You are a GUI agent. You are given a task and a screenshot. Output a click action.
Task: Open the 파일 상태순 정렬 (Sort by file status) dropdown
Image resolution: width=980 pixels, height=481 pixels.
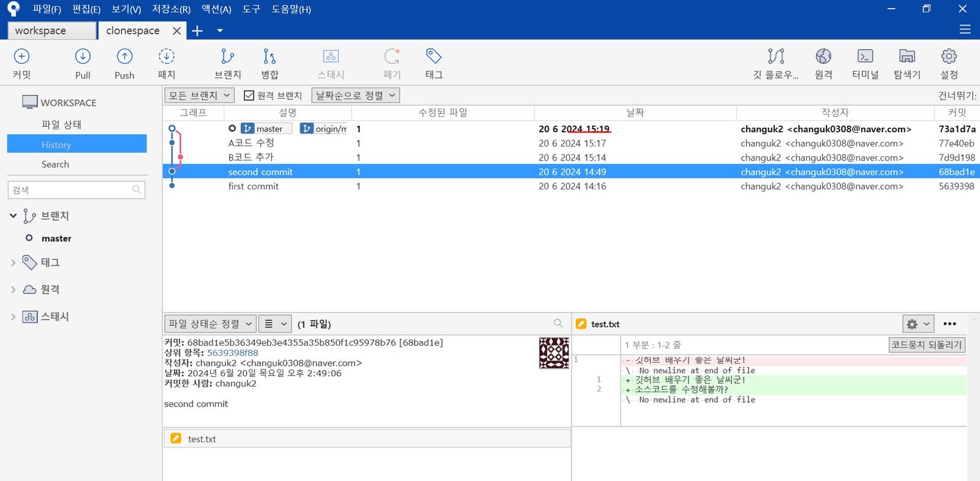click(x=210, y=324)
